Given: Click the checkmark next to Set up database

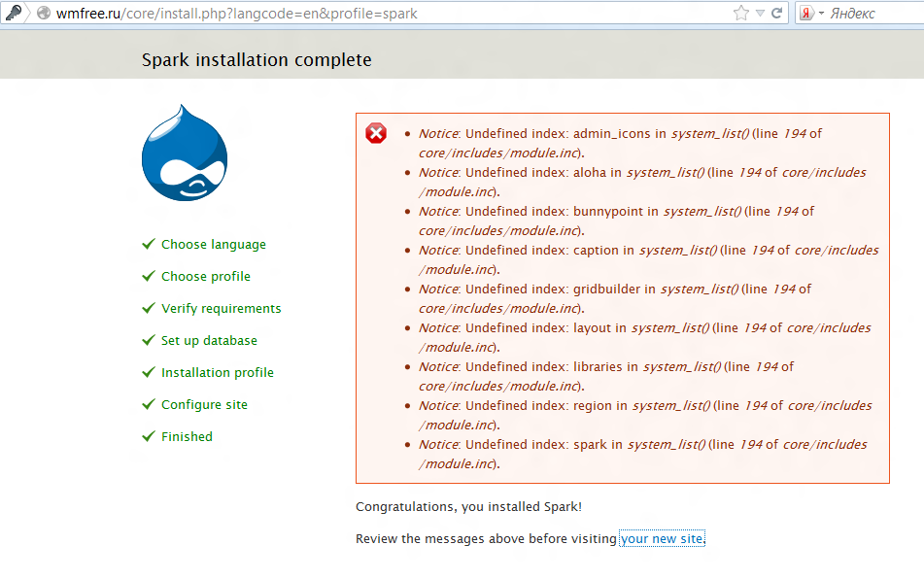Looking at the screenshot, I should [148, 340].
